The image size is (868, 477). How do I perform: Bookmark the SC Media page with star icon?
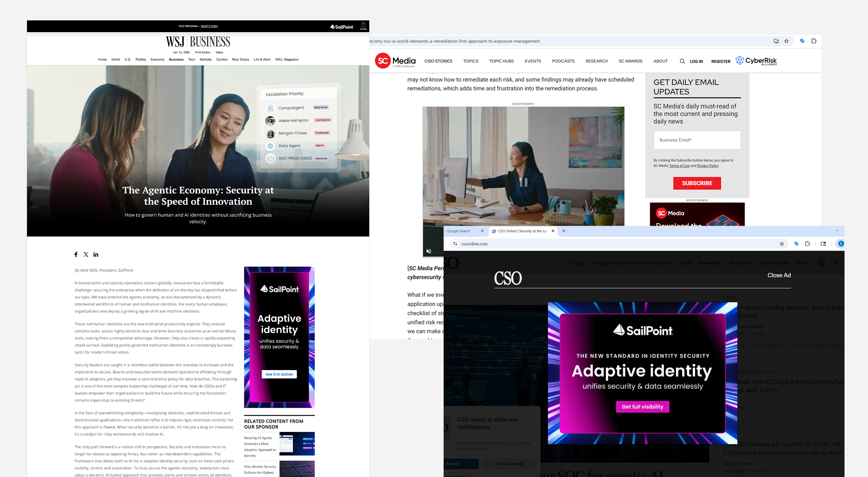[786, 41]
